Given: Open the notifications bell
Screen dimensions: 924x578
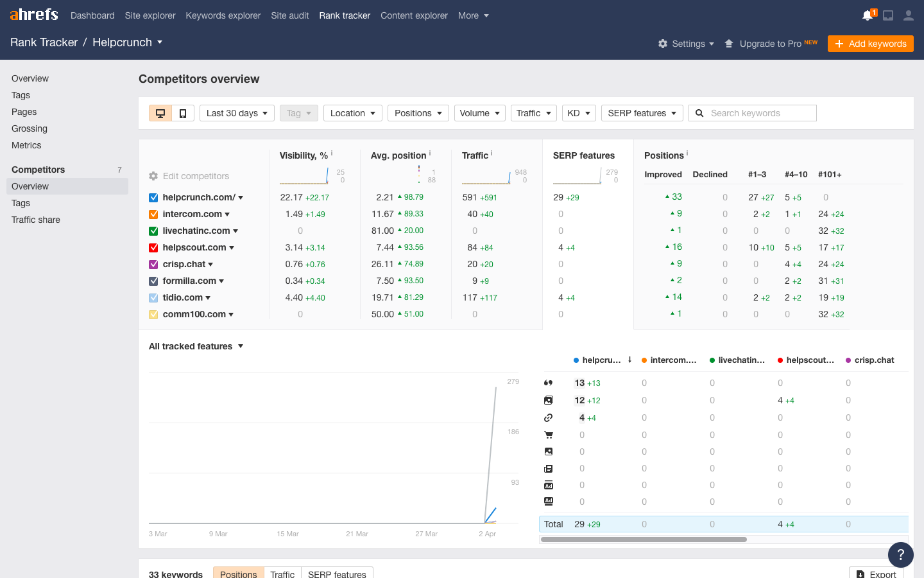Looking at the screenshot, I should pos(868,15).
